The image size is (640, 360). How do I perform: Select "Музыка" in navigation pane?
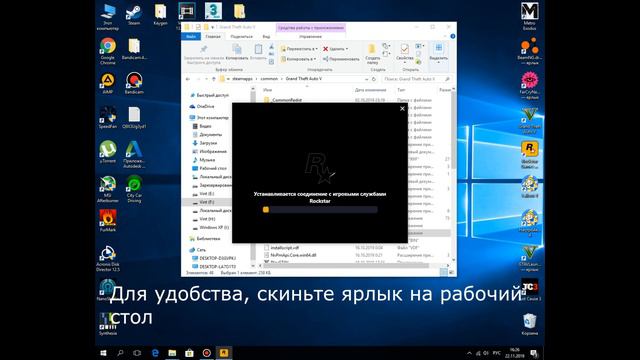pyautogui.click(x=207, y=160)
